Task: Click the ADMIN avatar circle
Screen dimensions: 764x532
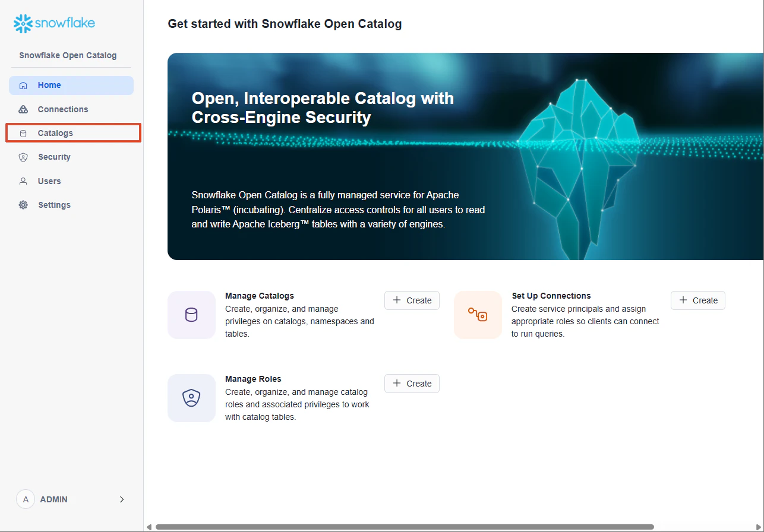Action: pyautogui.click(x=26, y=499)
